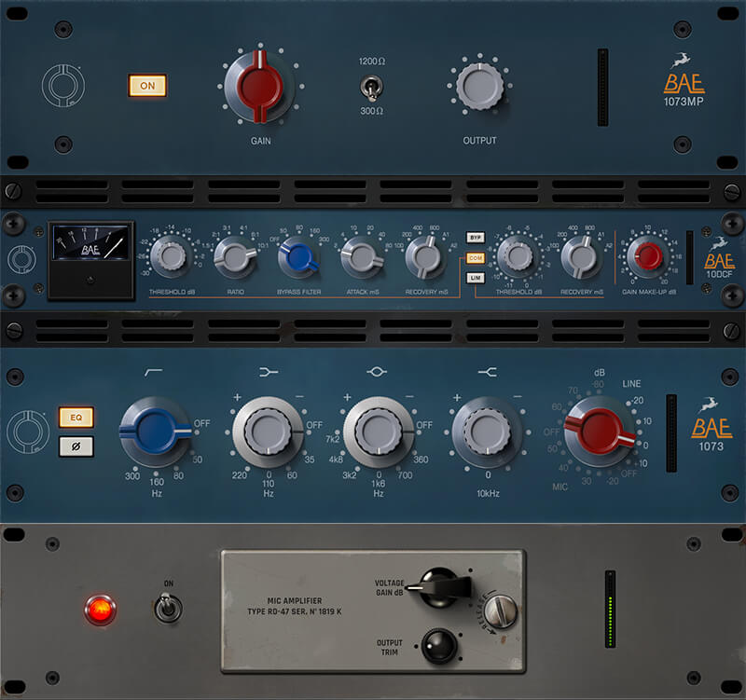Click the RELEASE screw knob on the RD-47
Viewport: 746px width, 700px height.
501,611
